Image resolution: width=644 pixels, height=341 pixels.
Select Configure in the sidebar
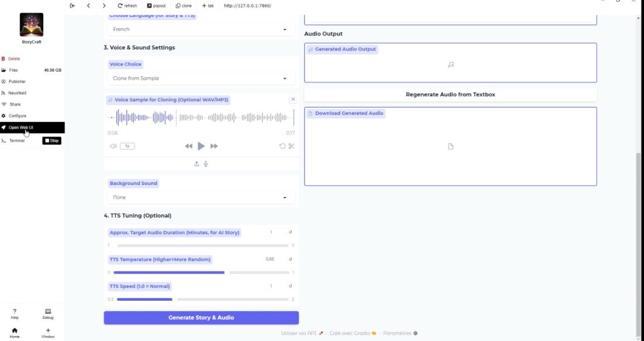18,116
